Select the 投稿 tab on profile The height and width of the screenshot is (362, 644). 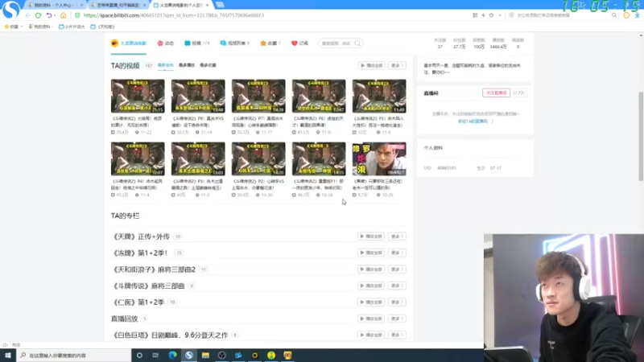coord(196,43)
